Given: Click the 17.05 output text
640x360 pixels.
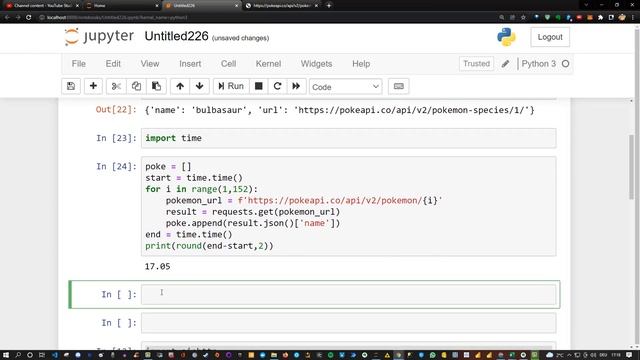Looking at the screenshot, I should 157,267.
